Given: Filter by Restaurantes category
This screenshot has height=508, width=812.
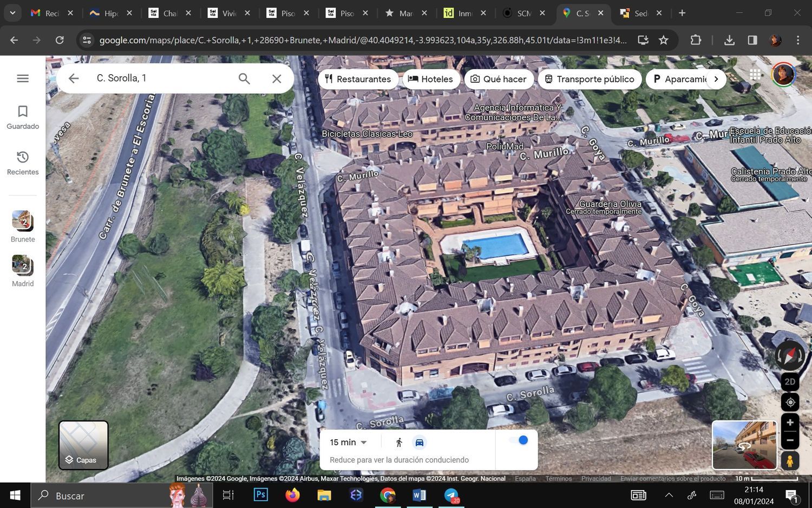Looking at the screenshot, I should 358,79.
